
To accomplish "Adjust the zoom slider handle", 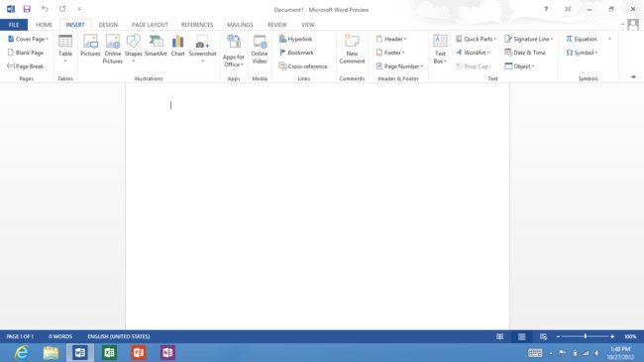I will [586, 336].
